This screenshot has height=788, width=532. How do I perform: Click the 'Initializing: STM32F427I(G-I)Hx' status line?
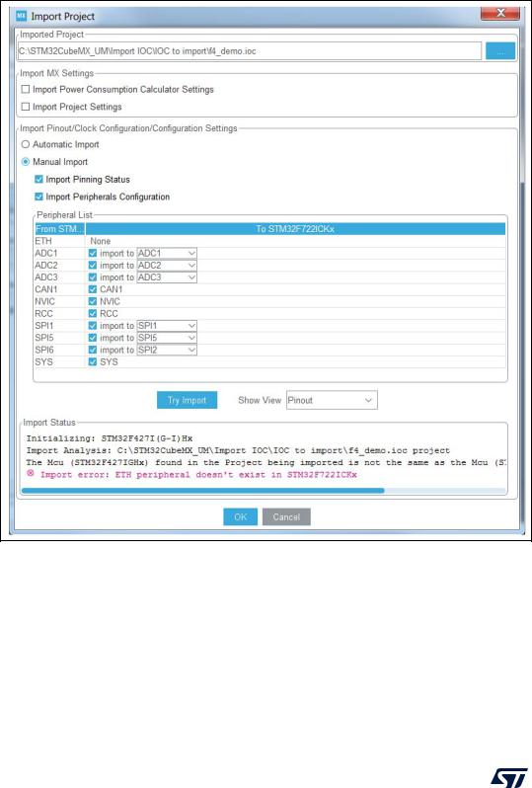pos(110,438)
